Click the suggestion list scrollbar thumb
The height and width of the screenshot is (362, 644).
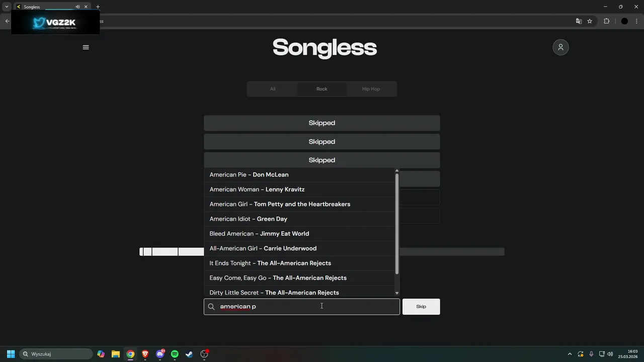[x=397, y=224]
